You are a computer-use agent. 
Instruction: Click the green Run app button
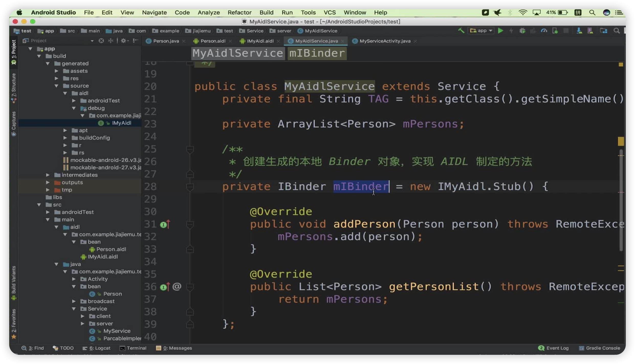pyautogui.click(x=500, y=31)
